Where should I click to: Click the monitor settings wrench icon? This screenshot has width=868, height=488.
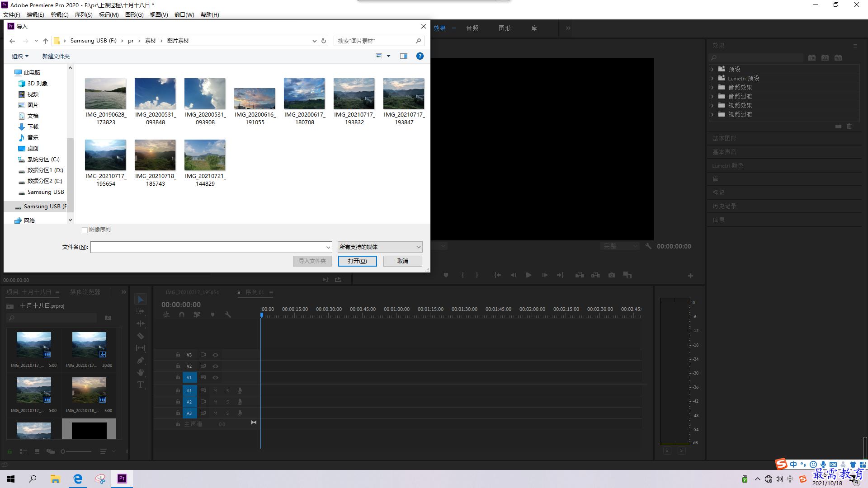[648, 246]
